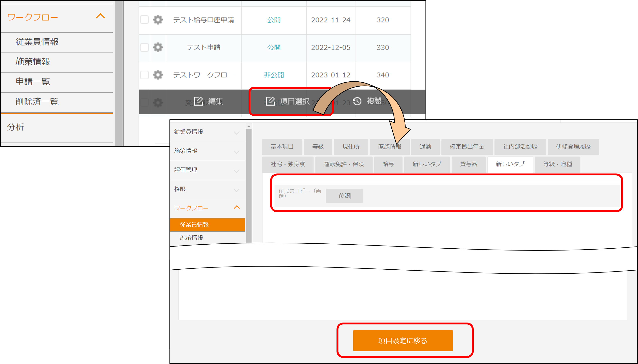Click value 320 cell
Viewport: 638px width, 364px height.
[x=383, y=20]
